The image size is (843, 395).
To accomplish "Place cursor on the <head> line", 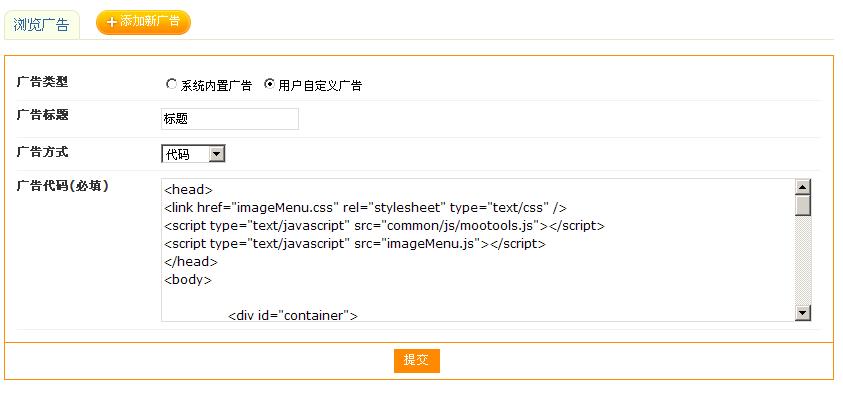I will coord(189,190).
